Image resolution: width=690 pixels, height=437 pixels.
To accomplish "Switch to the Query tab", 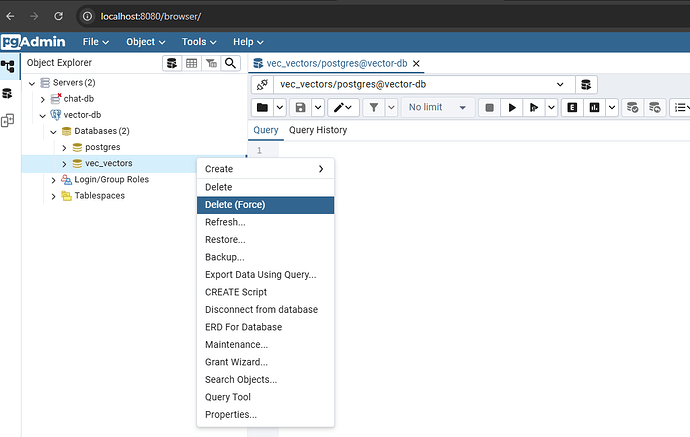I will [266, 130].
